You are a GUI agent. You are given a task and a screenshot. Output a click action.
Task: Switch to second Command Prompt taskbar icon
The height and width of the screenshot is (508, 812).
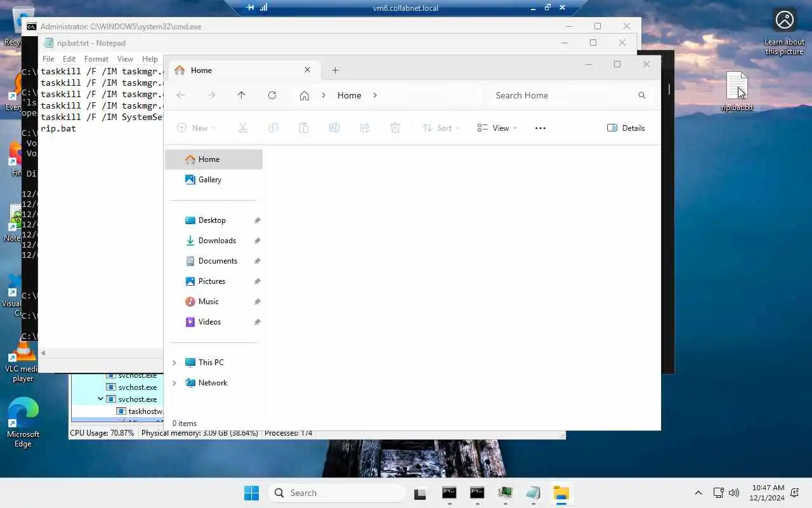tap(477, 493)
